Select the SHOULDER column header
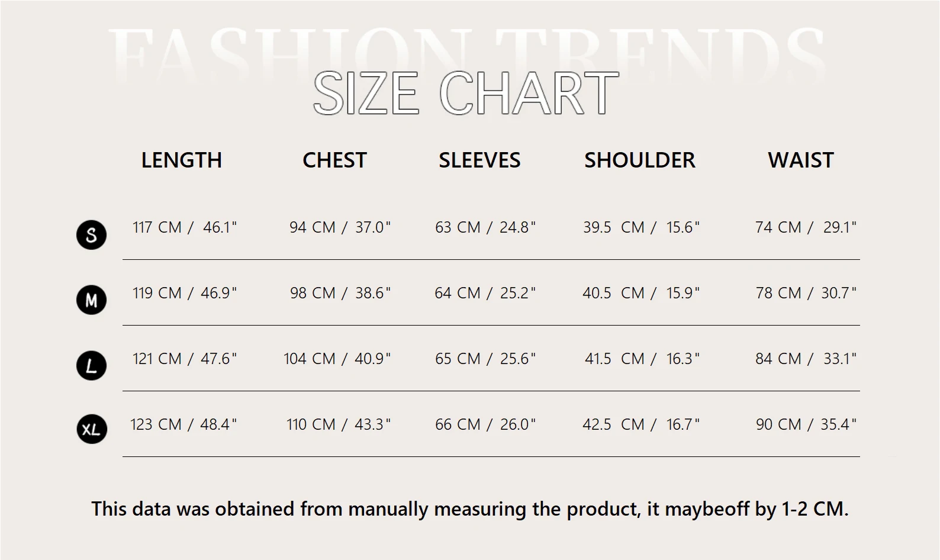The width and height of the screenshot is (940, 560). click(639, 160)
